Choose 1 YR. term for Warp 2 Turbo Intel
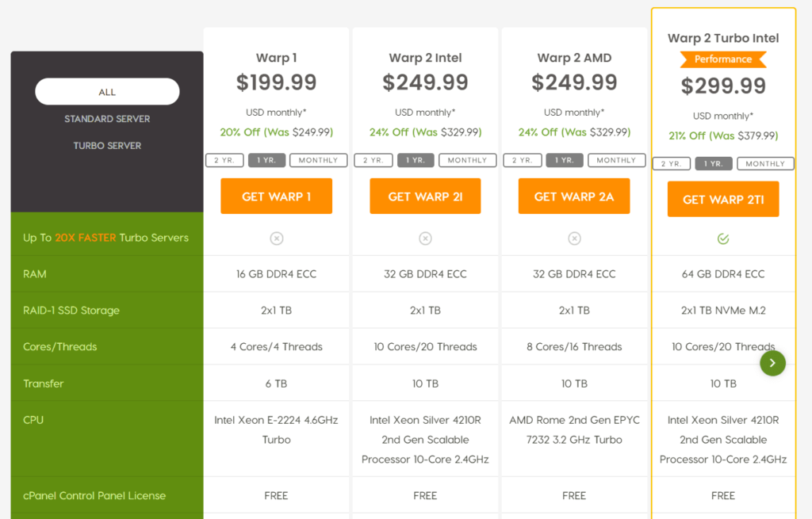The image size is (812, 519). click(714, 164)
